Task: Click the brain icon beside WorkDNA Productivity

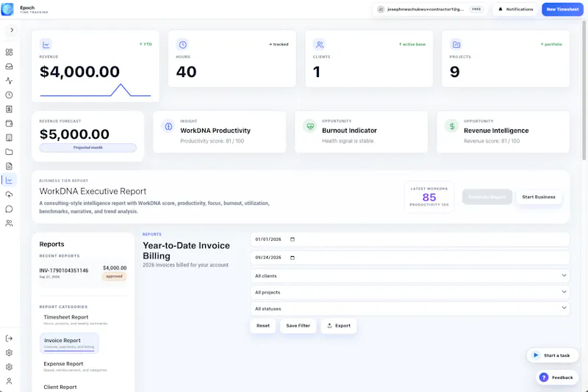Action: [x=168, y=126]
